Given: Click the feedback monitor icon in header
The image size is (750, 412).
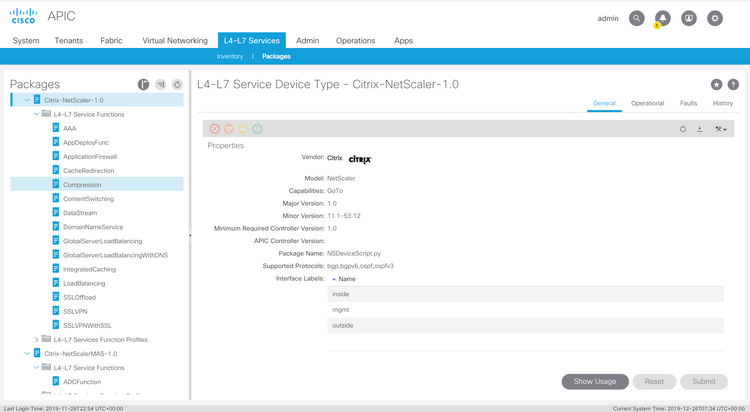Looking at the screenshot, I should point(689,18).
